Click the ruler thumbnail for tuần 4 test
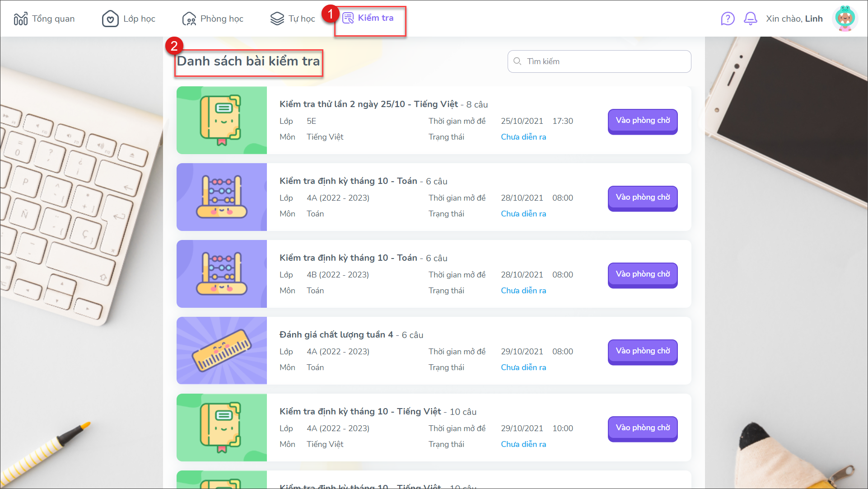 point(221,351)
